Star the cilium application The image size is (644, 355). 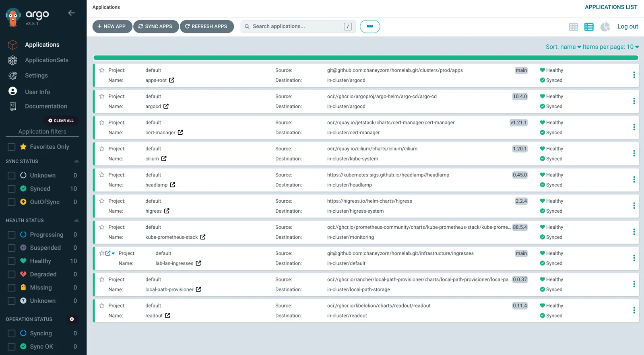pos(102,149)
